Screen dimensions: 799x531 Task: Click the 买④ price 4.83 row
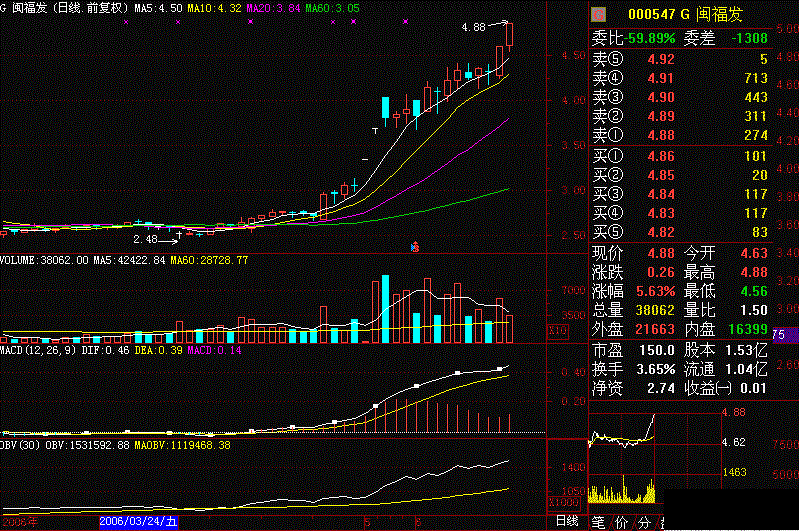(680, 213)
